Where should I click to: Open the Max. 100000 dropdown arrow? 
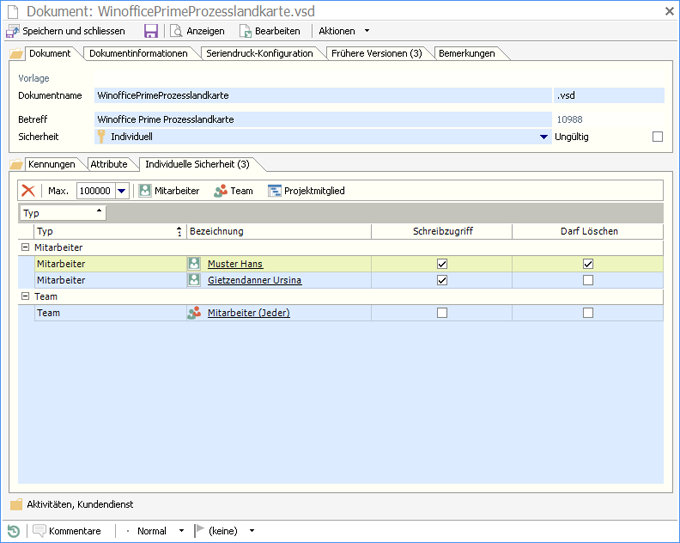pyautogui.click(x=122, y=191)
